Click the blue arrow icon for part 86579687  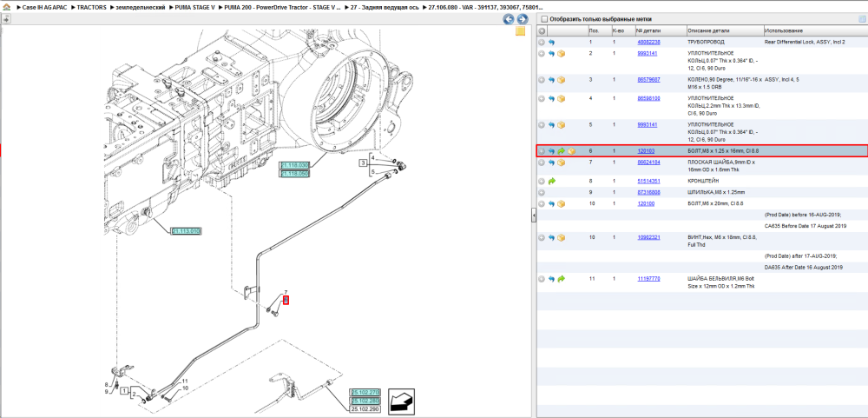click(551, 80)
